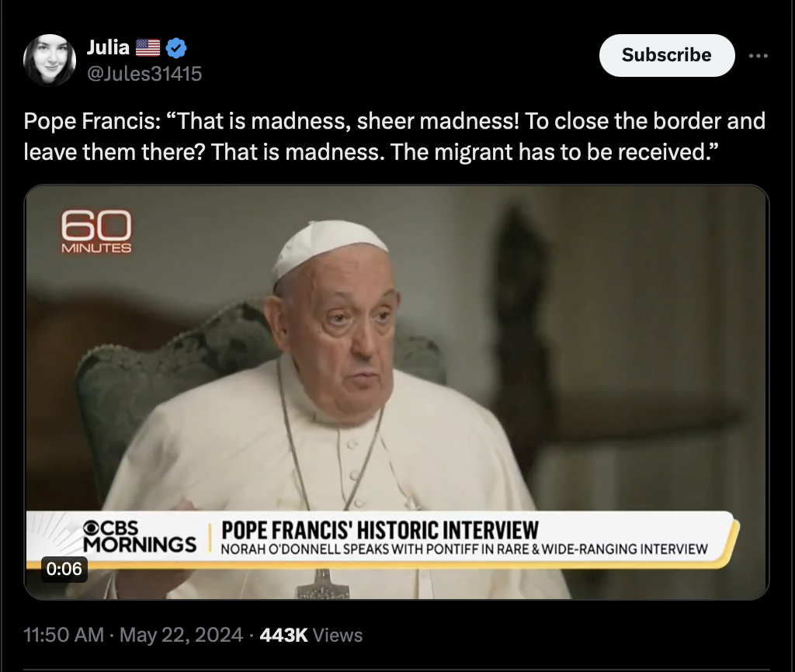The height and width of the screenshot is (672, 795).
Task: Click the blue verified checkmark badge
Action: [176, 48]
